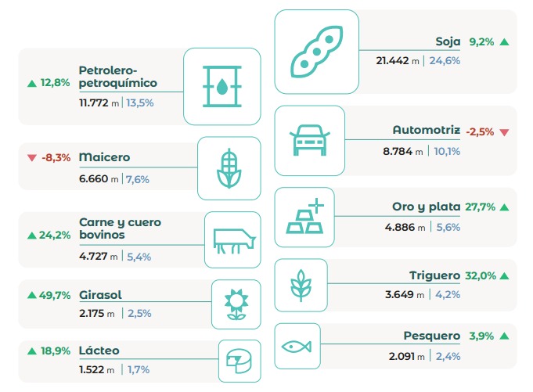Click the Petrolero-petroquímico label

click(x=117, y=77)
